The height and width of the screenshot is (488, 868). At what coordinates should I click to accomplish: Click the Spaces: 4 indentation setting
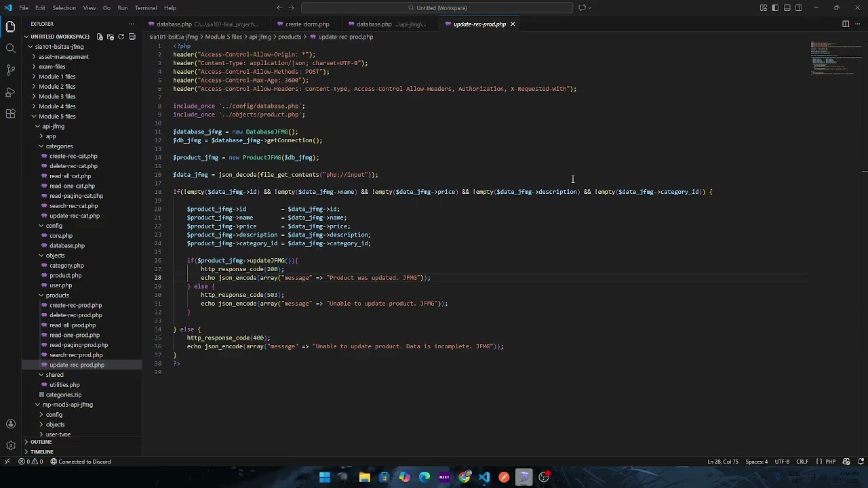coord(757,462)
